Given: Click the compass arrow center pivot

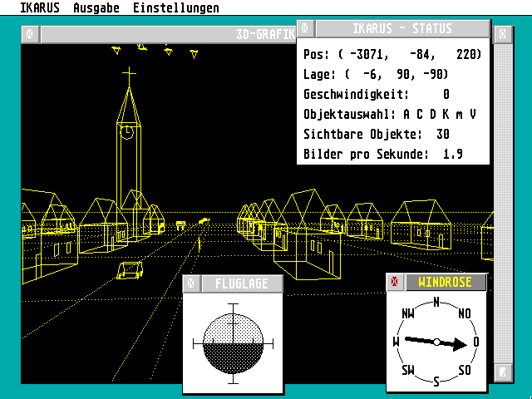Looking at the screenshot, I should pyautogui.click(x=436, y=342).
